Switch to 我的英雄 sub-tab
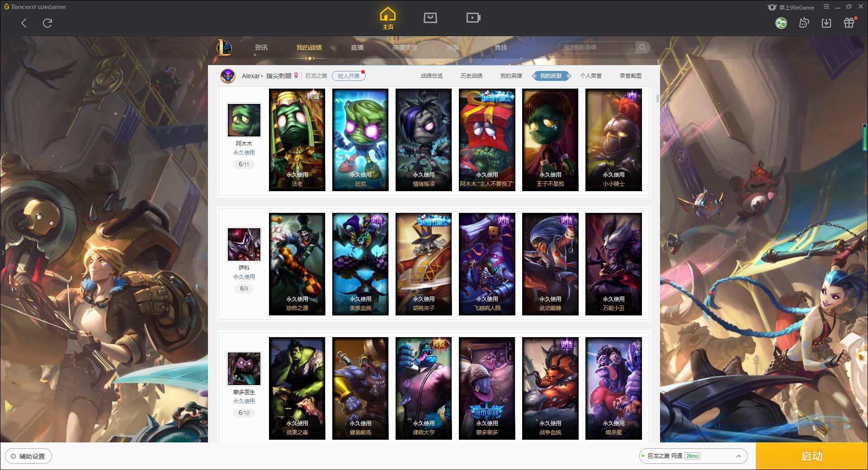Screen dimensions: 868x470 [x=511, y=76]
